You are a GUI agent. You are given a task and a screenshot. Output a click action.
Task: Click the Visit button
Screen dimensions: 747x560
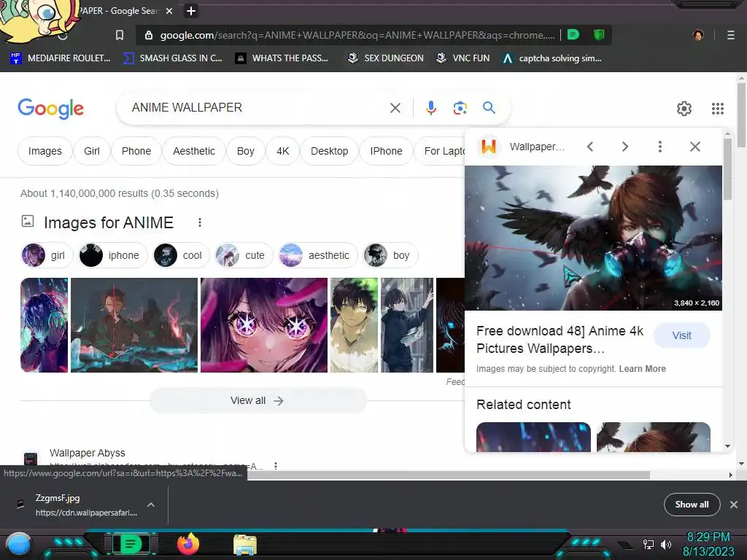682,335
